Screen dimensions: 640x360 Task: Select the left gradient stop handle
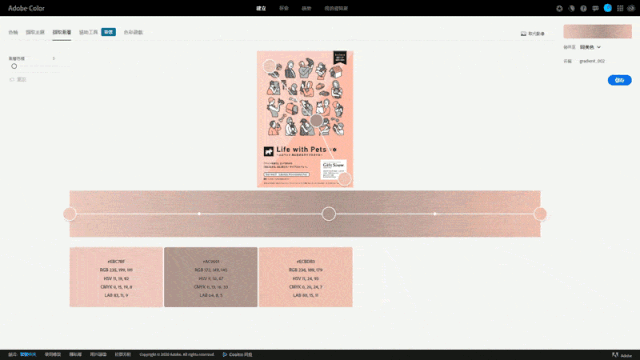pos(70,214)
